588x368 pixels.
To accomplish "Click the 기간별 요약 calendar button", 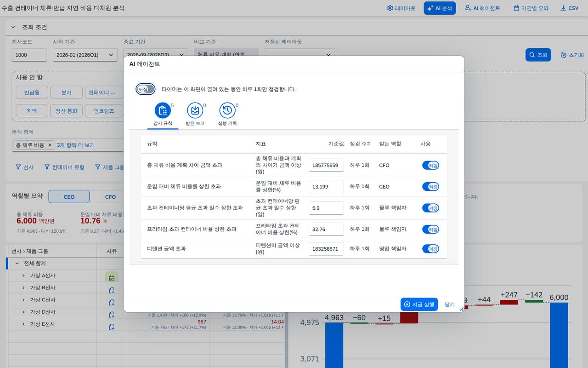I will (x=531, y=8).
